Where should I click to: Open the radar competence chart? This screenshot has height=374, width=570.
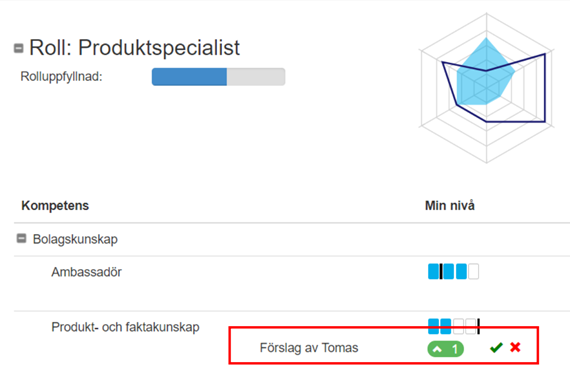(x=487, y=88)
